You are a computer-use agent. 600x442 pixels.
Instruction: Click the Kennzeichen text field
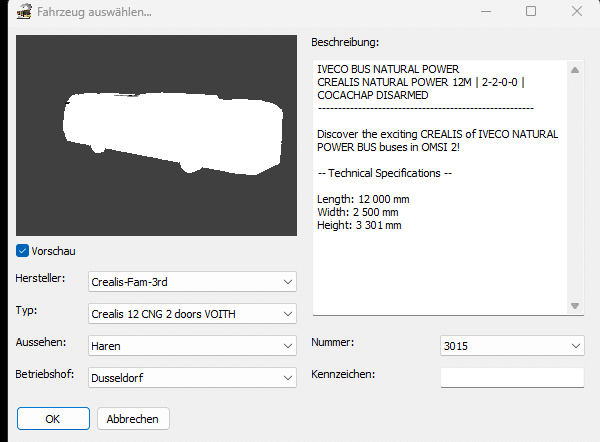coord(512,378)
